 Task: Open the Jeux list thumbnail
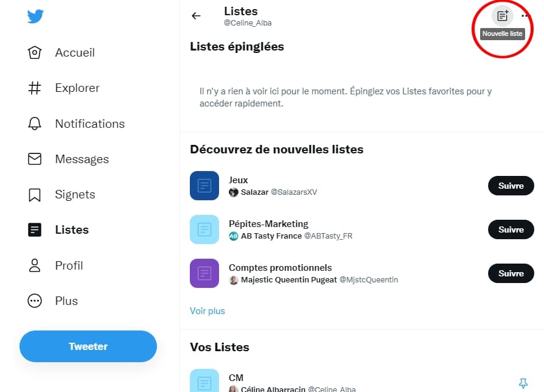point(204,186)
